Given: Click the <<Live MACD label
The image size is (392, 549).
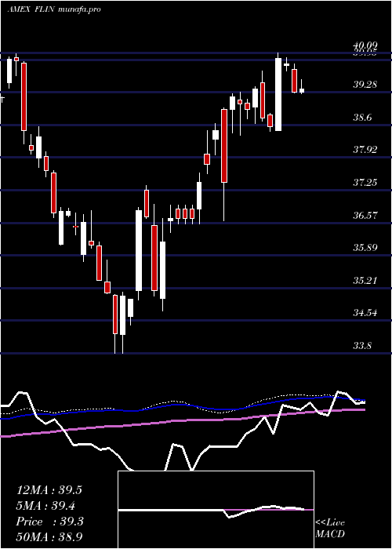Looking at the screenshot, I should click(x=330, y=528).
